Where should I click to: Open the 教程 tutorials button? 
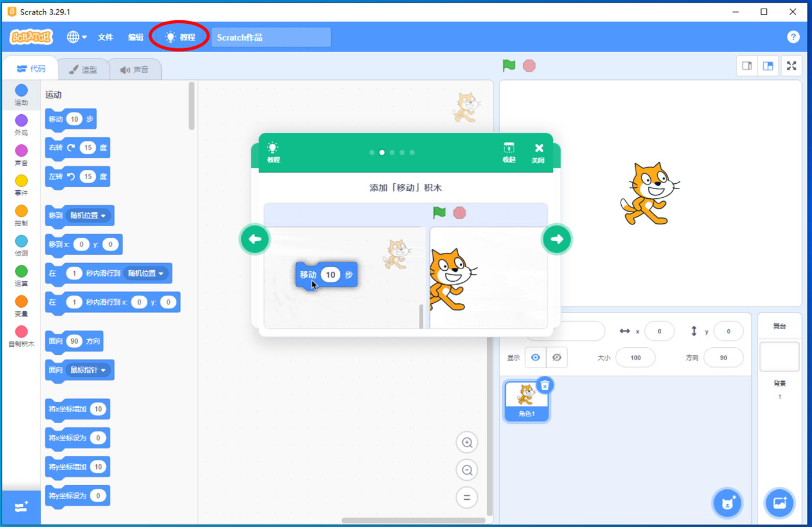(x=180, y=37)
